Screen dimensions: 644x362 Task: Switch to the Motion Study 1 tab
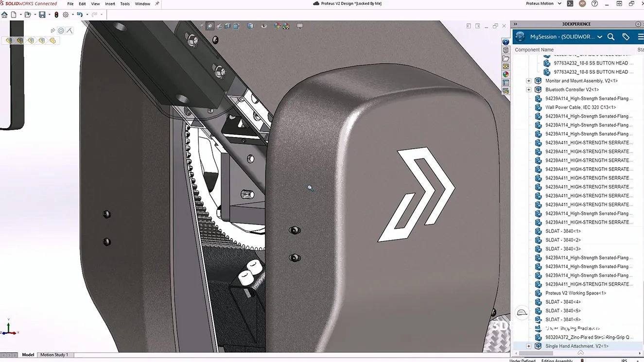coord(55,355)
